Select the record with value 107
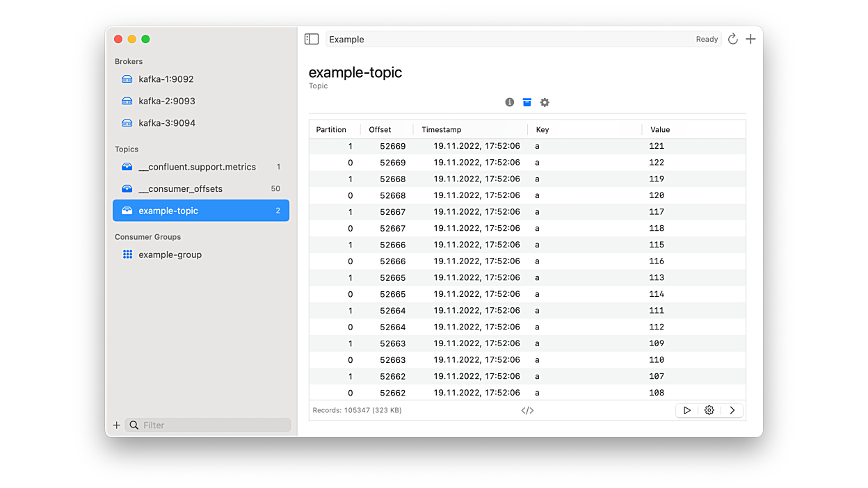The image size is (868, 488). pyautogui.click(x=527, y=376)
